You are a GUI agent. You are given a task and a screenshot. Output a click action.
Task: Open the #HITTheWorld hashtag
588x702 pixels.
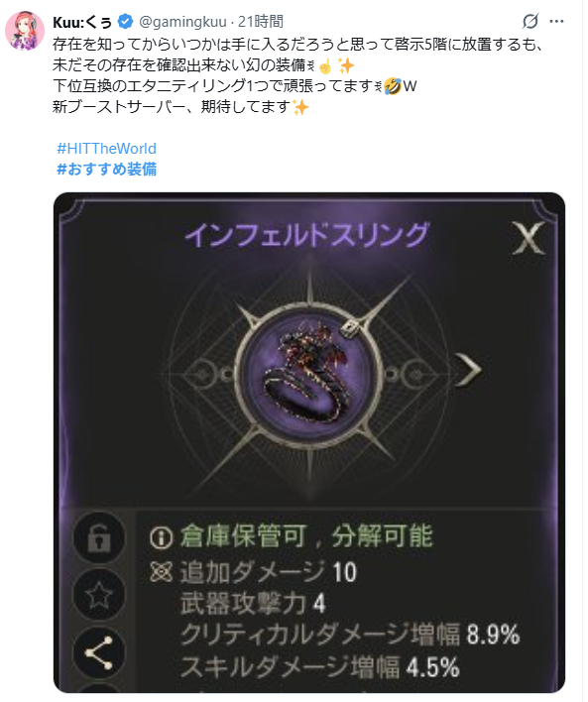tap(106, 149)
